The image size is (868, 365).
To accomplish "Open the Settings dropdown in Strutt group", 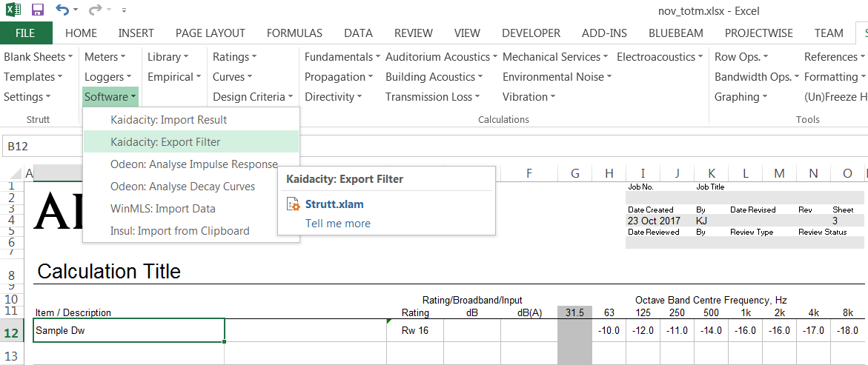I will click(27, 97).
